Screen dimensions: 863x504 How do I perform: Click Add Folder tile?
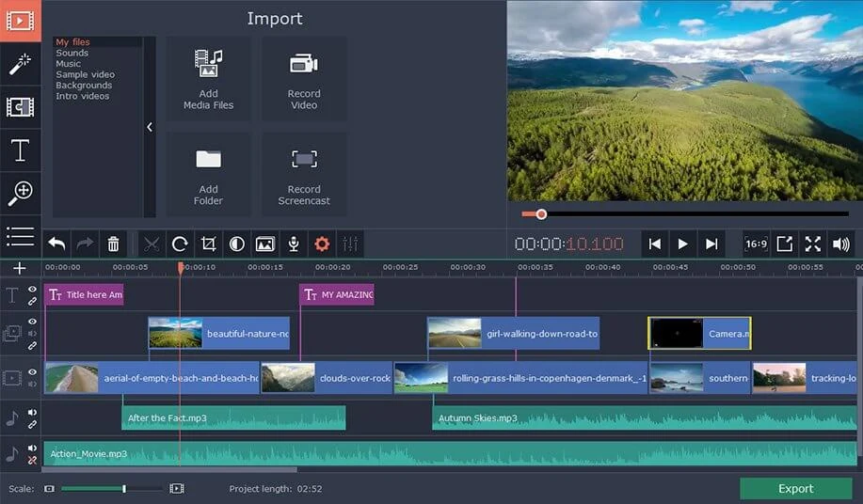pos(209,174)
